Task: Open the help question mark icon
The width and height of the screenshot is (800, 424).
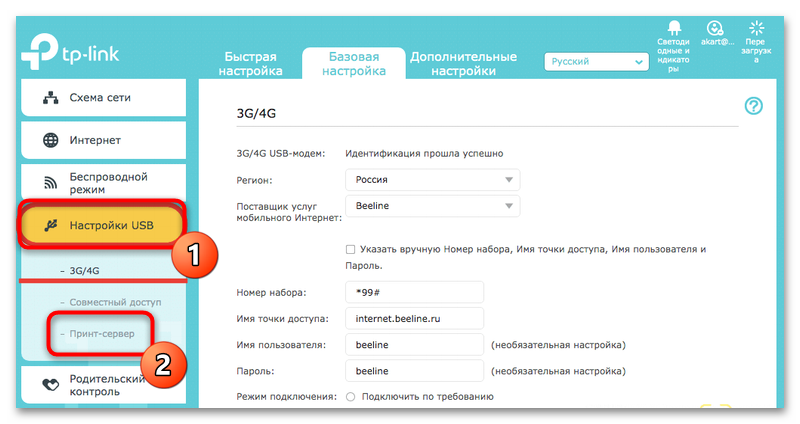Action: [754, 106]
